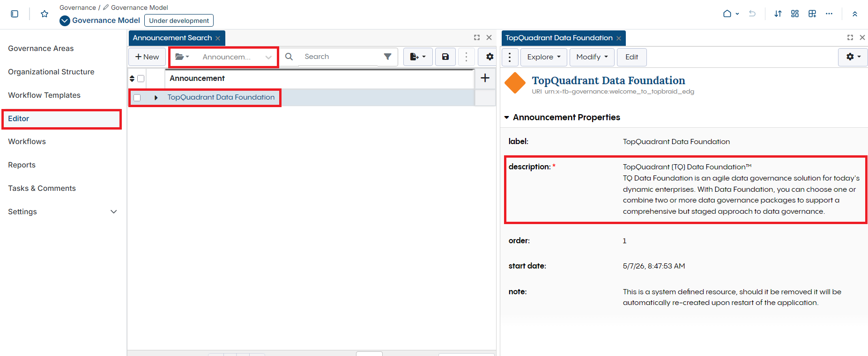Maximize the Announcement Search panel

tap(477, 37)
